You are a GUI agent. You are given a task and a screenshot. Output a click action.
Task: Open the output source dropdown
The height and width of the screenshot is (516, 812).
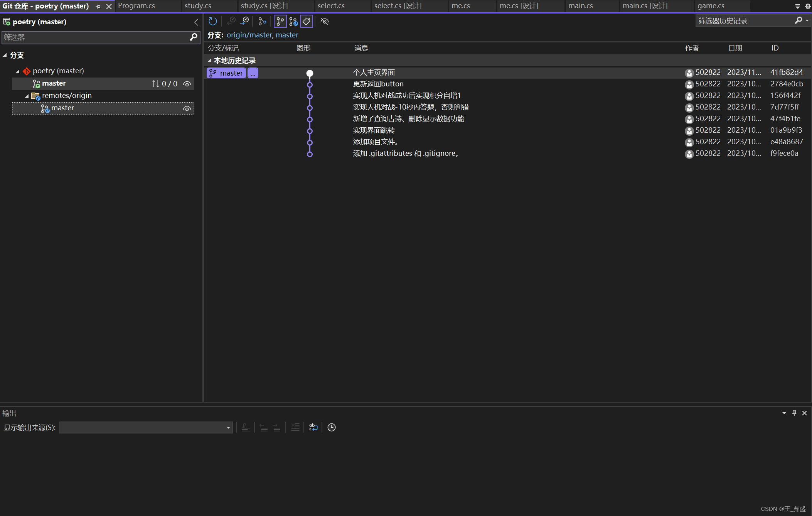(x=228, y=427)
